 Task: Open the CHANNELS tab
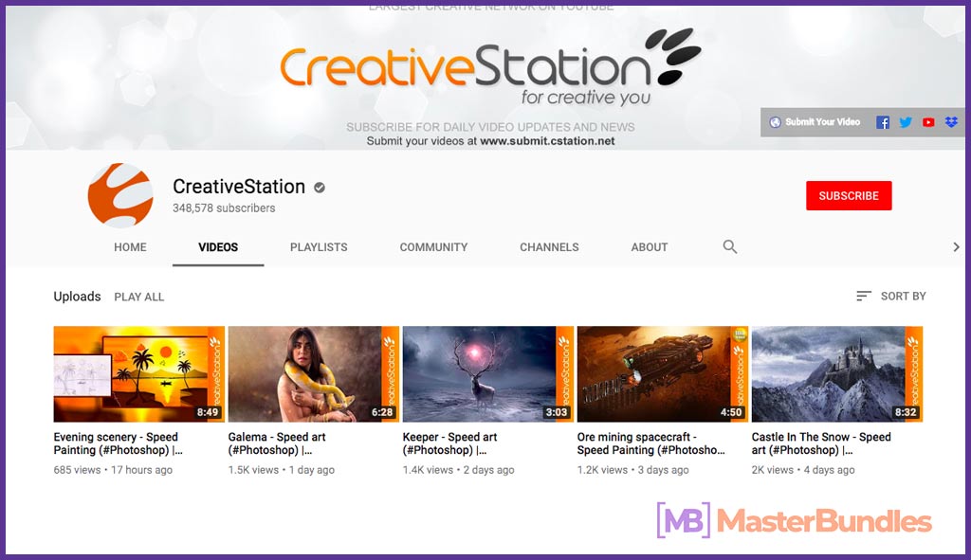pos(549,247)
